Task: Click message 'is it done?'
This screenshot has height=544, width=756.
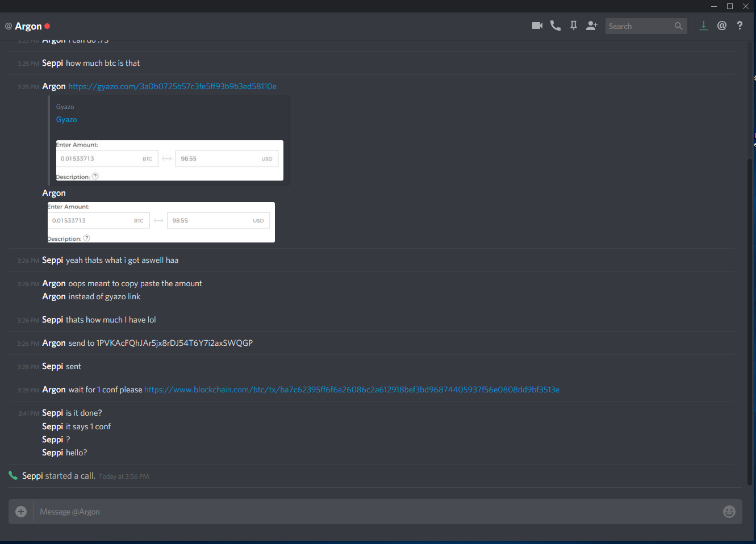Action: 84,413
